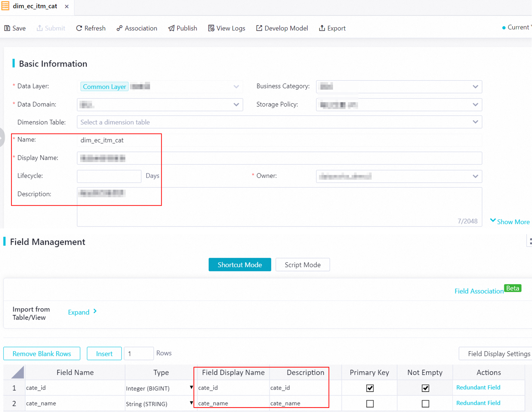The height and width of the screenshot is (412, 532).
Task: Click the Insert button
Action: point(104,354)
